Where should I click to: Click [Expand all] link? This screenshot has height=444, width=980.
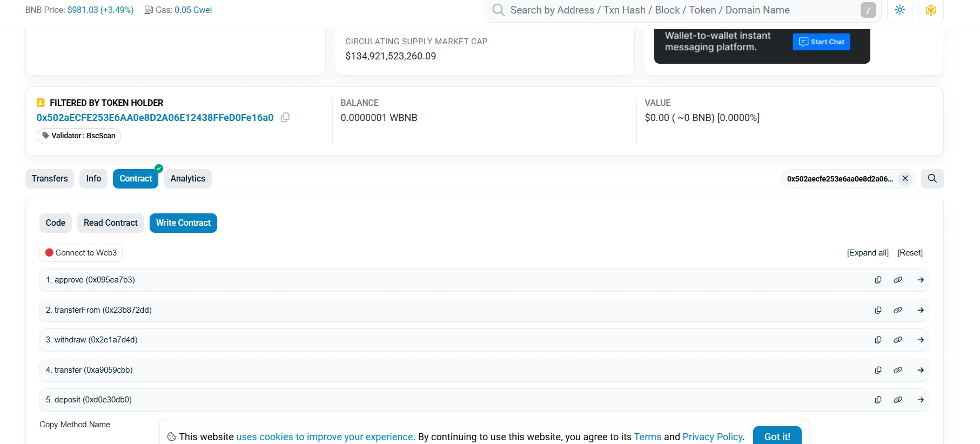(x=868, y=253)
